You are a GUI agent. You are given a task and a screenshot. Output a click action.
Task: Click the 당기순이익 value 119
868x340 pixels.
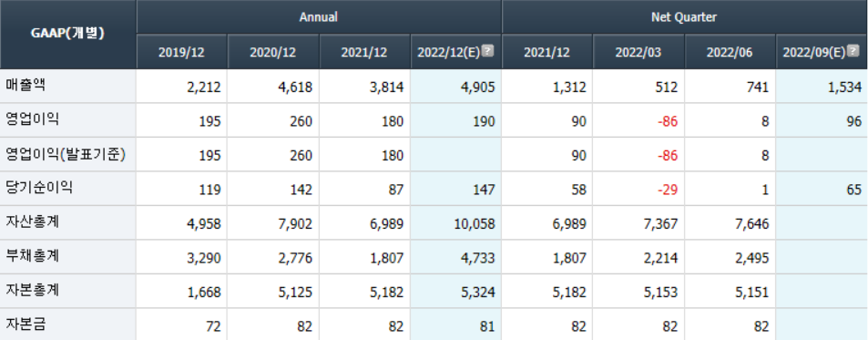coord(209,190)
